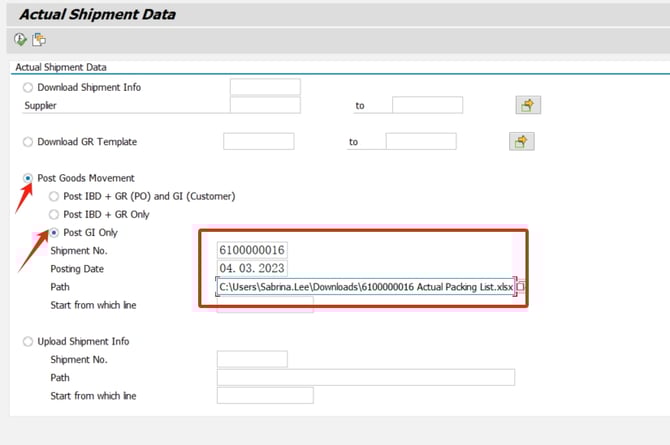
Task: Select the Post GI Only radio button
Action: (54, 232)
